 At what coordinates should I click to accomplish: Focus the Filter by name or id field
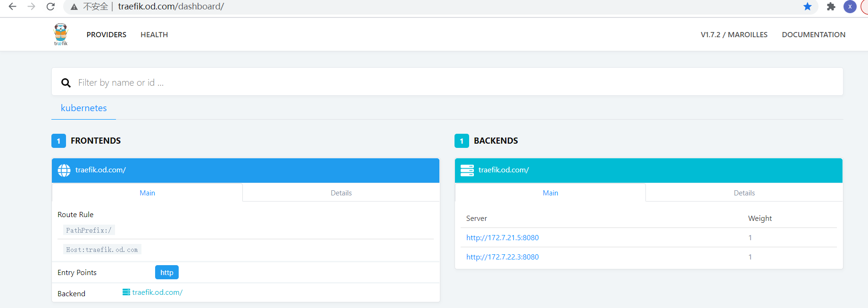click(x=447, y=82)
